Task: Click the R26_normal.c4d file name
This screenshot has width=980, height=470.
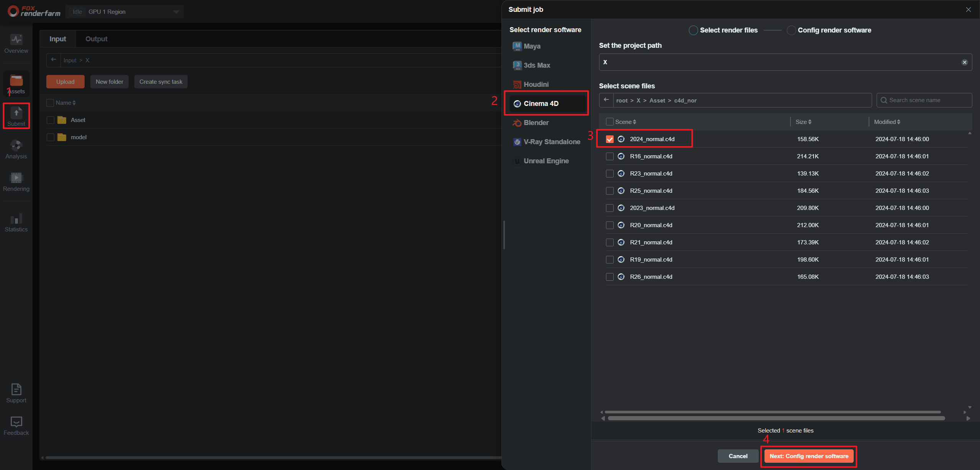Action: (651, 277)
